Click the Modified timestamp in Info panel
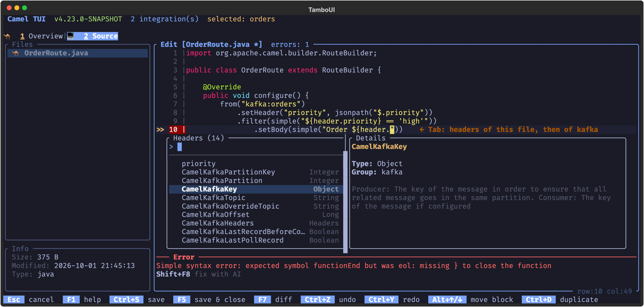644x307 pixels. tap(73, 266)
